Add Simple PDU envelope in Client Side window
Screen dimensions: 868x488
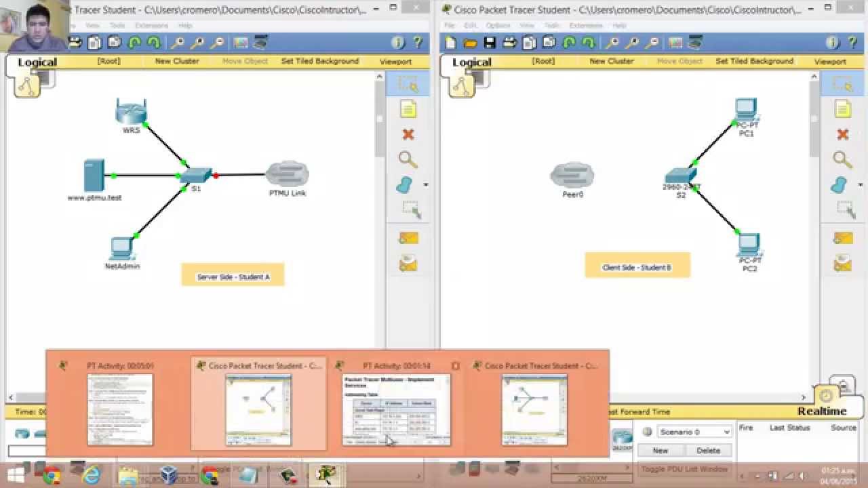pos(843,238)
